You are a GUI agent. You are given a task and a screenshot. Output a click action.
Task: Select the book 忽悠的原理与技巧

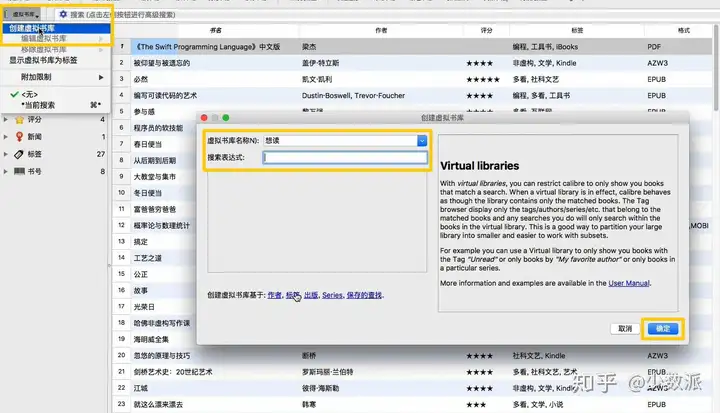pos(162,356)
